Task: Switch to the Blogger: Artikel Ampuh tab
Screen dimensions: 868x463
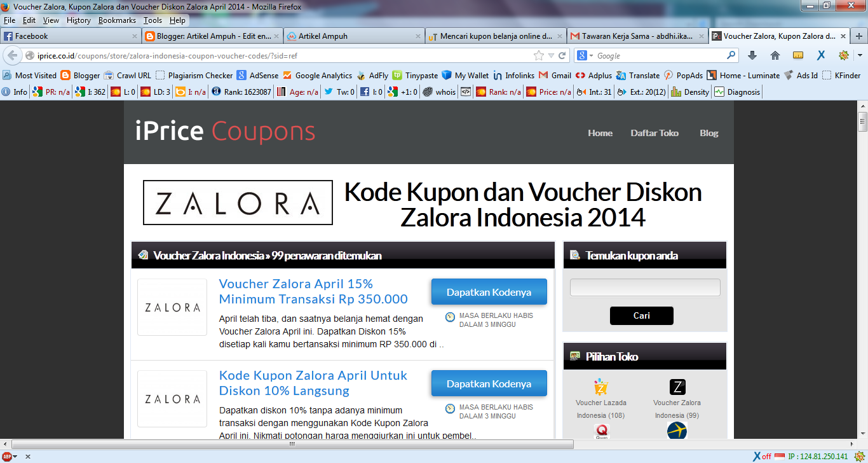Action: point(212,36)
